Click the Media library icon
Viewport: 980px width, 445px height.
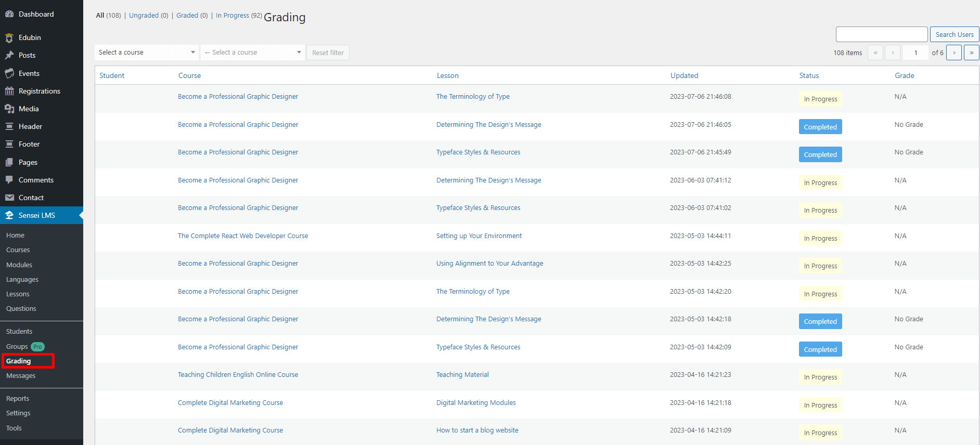pyautogui.click(x=9, y=109)
